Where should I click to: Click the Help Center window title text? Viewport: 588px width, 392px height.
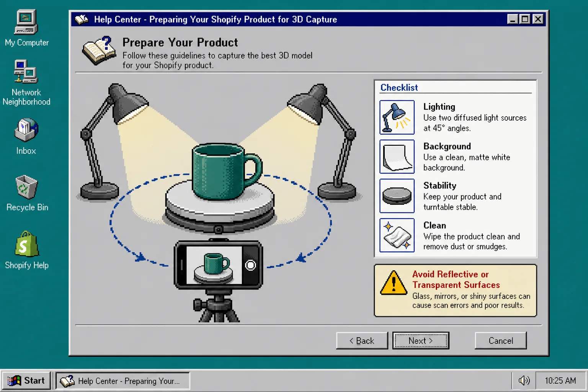click(x=216, y=20)
